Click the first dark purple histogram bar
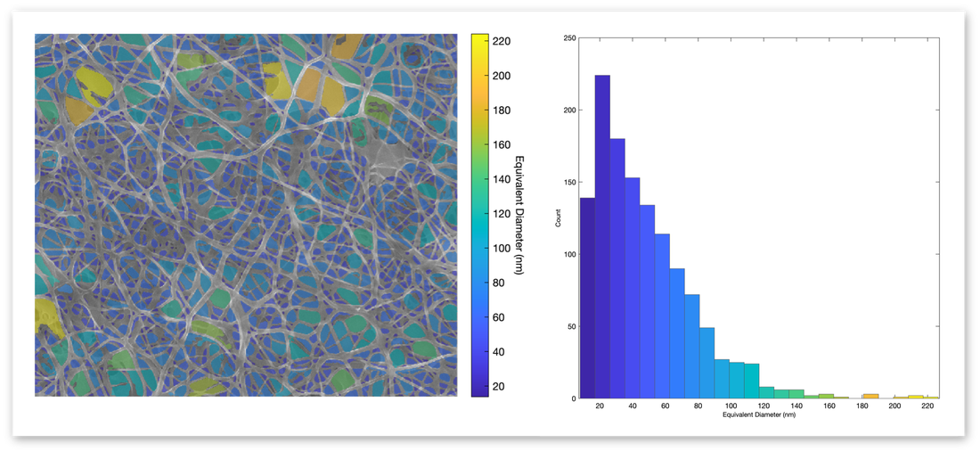This screenshot has width=980, height=451. [x=587, y=298]
